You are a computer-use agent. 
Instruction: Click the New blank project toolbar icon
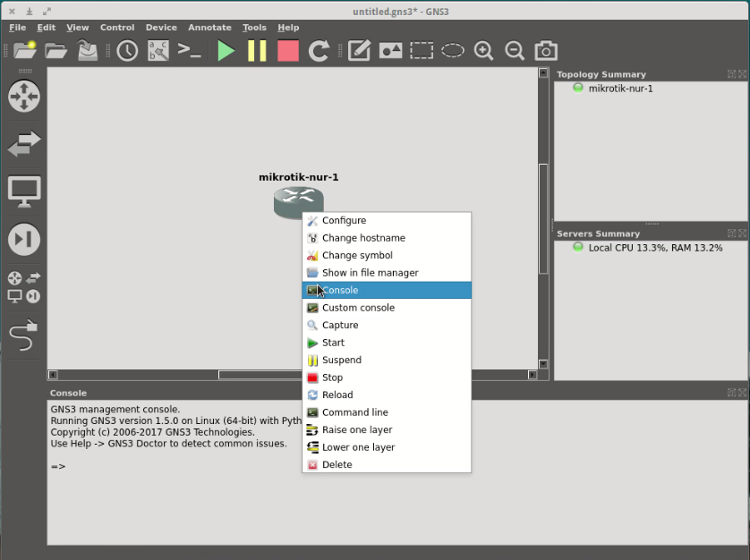pos(25,50)
